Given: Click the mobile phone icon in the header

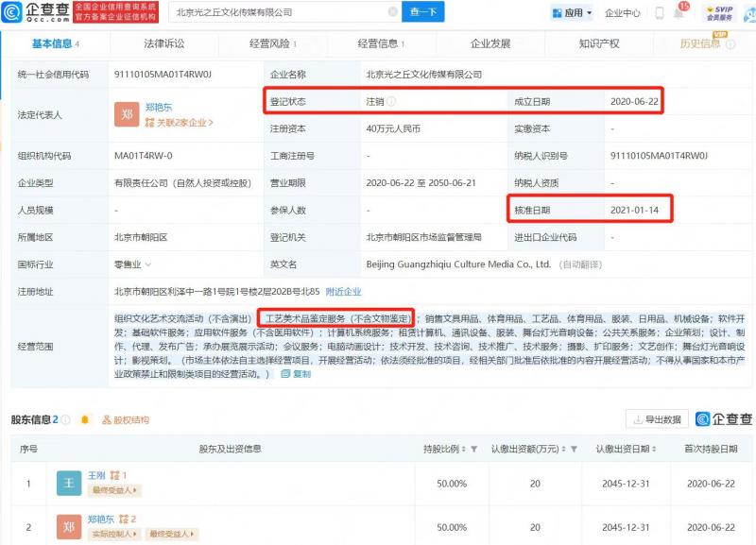Looking at the screenshot, I should (659, 13).
